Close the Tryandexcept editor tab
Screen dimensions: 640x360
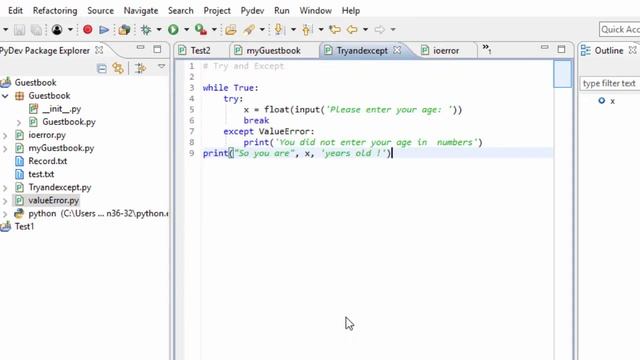click(397, 50)
